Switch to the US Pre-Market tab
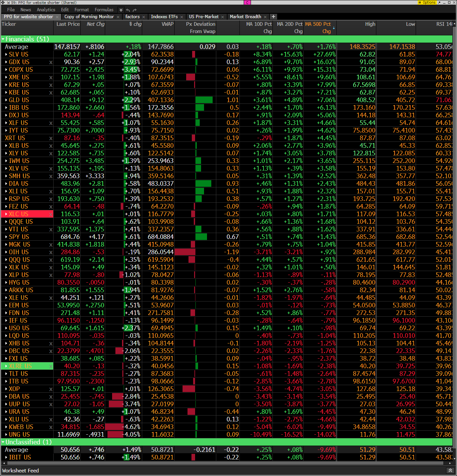Screen dimensions: 457x476 [x=204, y=17]
